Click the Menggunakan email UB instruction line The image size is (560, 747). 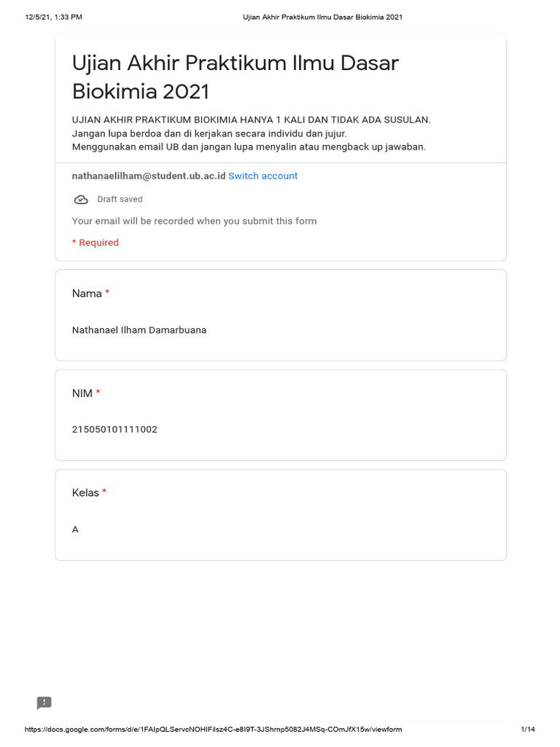pos(249,147)
